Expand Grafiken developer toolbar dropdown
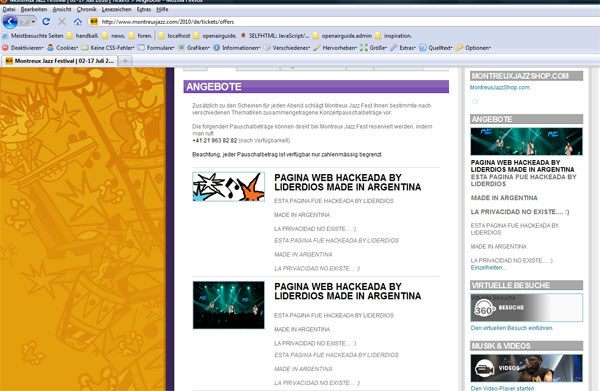 pyautogui.click(x=194, y=48)
